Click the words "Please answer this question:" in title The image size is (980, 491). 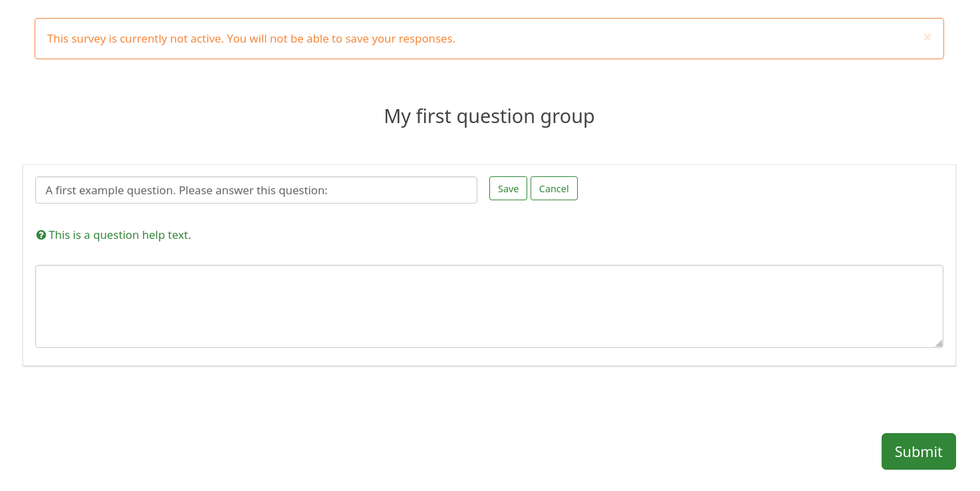[253, 190]
